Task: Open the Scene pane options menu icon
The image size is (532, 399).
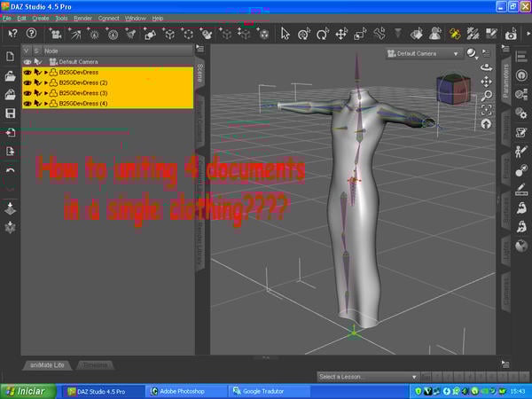Action: click(200, 49)
